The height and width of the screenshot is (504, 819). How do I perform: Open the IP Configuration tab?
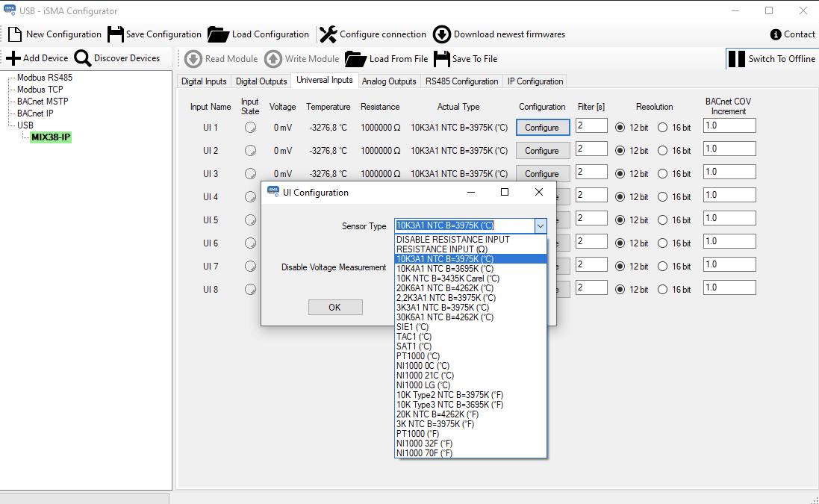(x=535, y=81)
